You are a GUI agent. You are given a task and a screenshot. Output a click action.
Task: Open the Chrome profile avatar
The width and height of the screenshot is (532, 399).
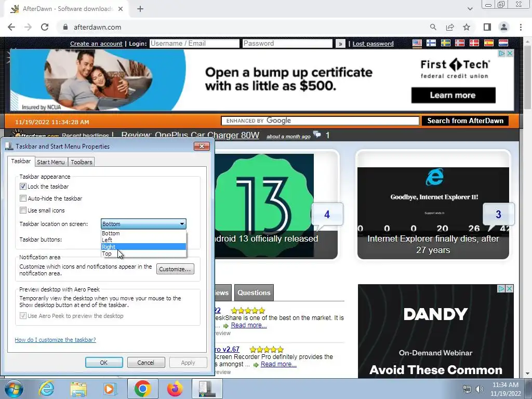pyautogui.click(x=504, y=27)
